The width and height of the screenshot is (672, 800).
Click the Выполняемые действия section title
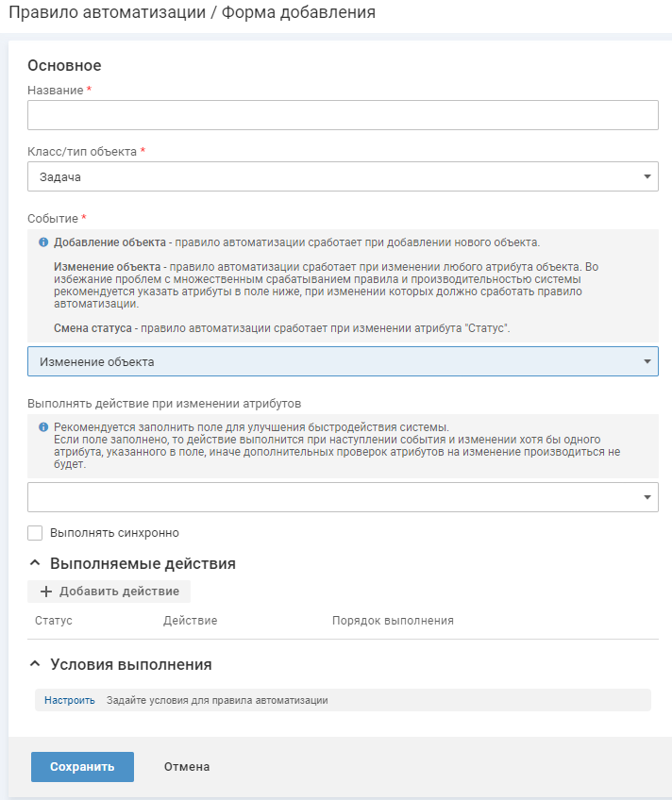point(143,563)
